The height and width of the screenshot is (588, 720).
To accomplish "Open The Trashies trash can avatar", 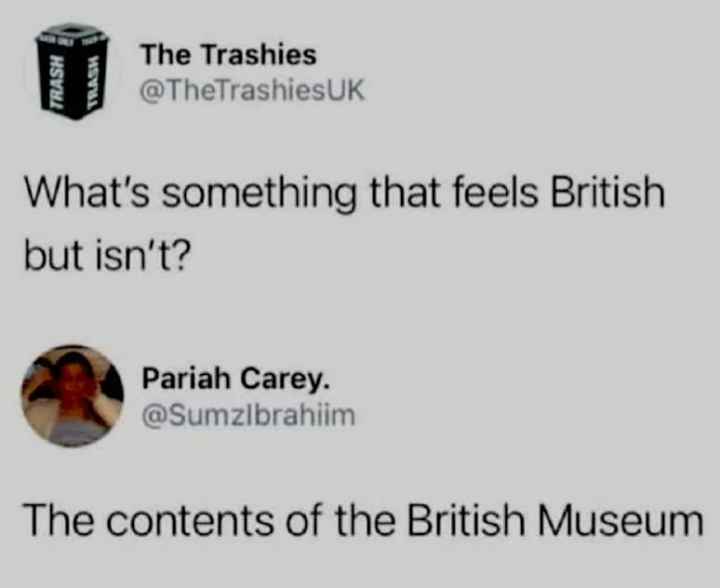I will pyautogui.click(x=73, y=72).
